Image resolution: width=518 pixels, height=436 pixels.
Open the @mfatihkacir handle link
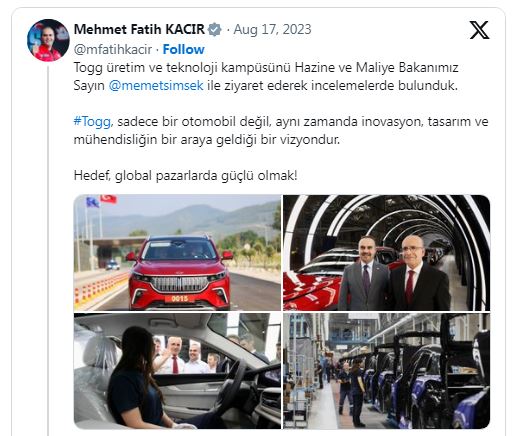pyautogui.click(x=113, y=49)
